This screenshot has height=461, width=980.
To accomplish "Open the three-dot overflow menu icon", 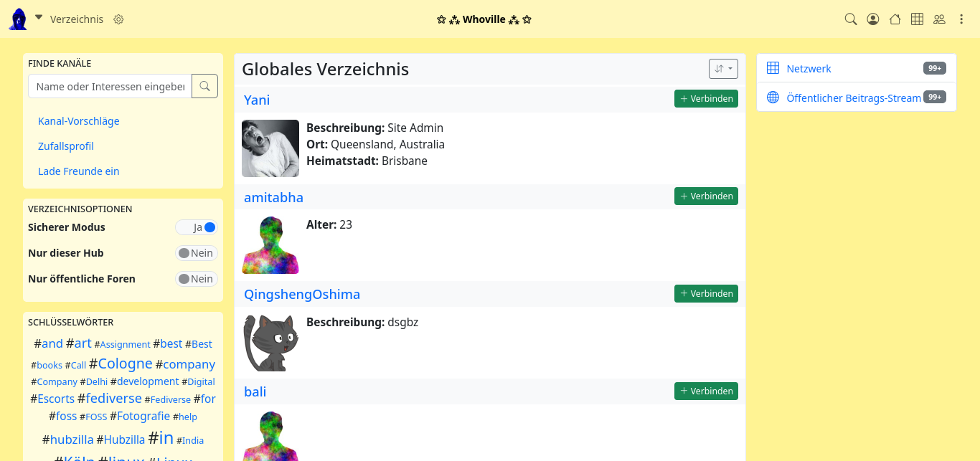I will click(x=961, y=19).
